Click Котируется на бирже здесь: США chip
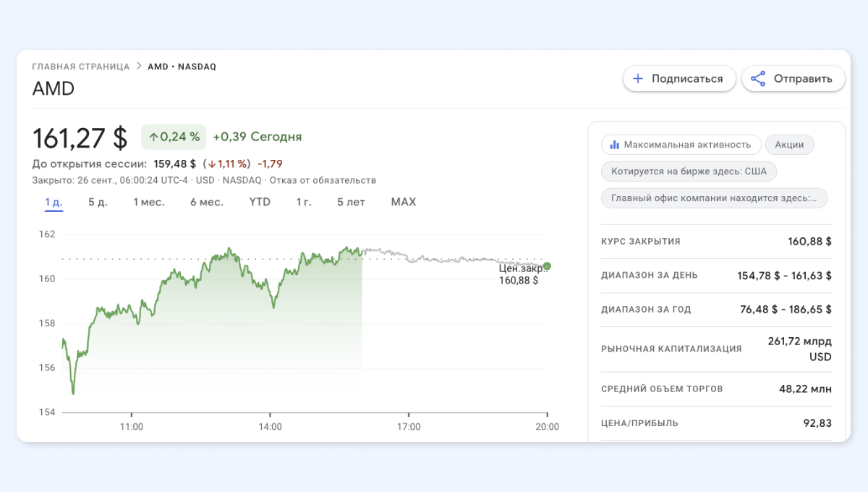Viewport: 868px width, 492px height. coord(689,171)
